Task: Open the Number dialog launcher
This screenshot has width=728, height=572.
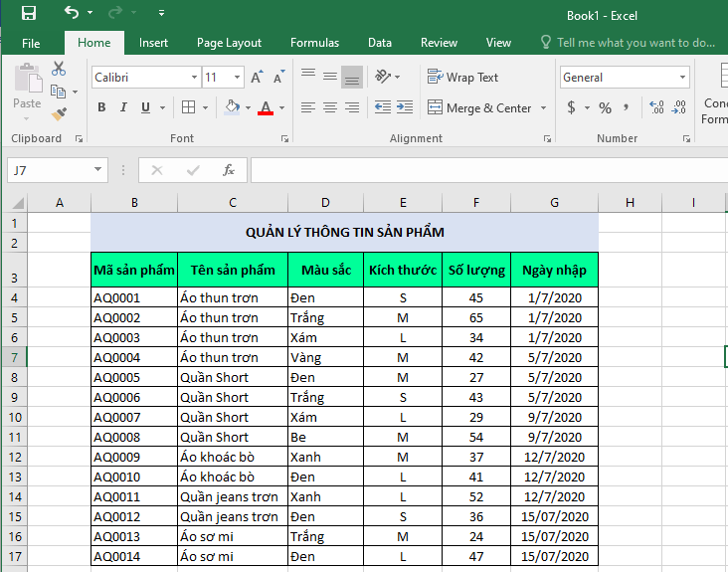Action: click(x=686, y=139)
